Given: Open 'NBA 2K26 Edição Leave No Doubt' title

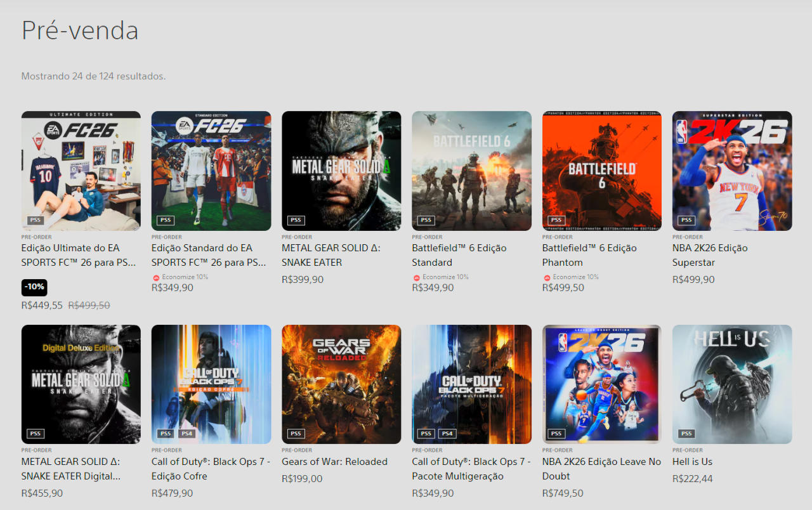Looking at the screenshot, I should tap(601, 469).
